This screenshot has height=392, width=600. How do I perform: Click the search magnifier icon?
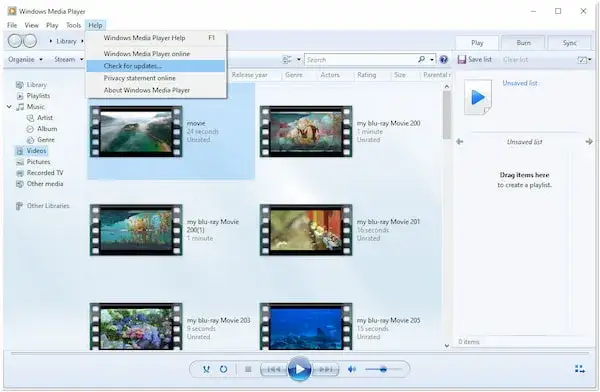421,59
